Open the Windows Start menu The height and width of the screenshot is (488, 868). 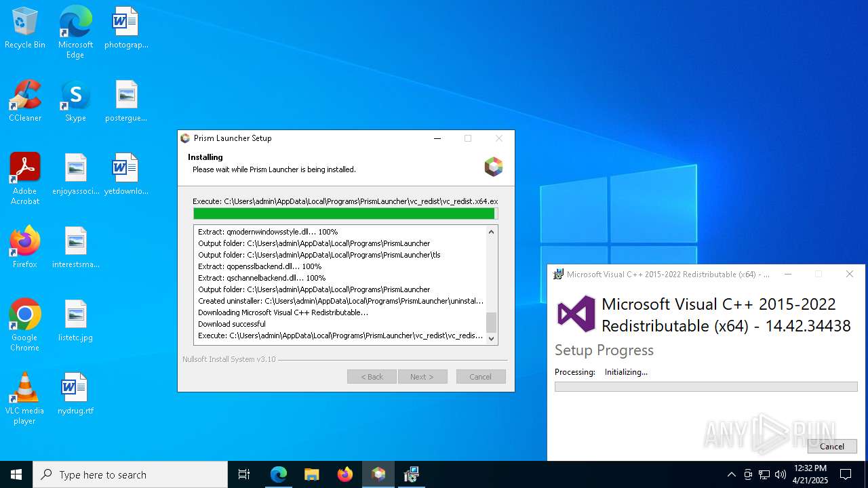pos(16,474)
